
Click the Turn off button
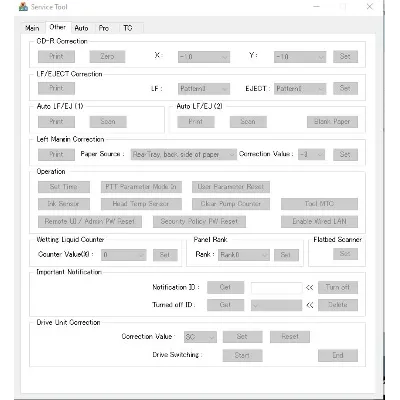coord(338,287)
